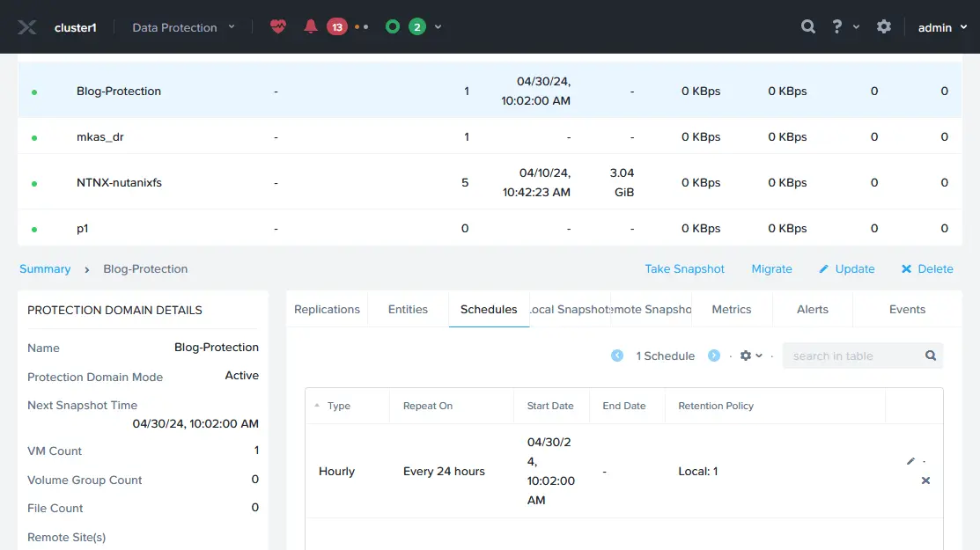The image size is (980, 550).
Task: Edit the Hourly schedule with the pencil icon
Action: pos(910,461)
